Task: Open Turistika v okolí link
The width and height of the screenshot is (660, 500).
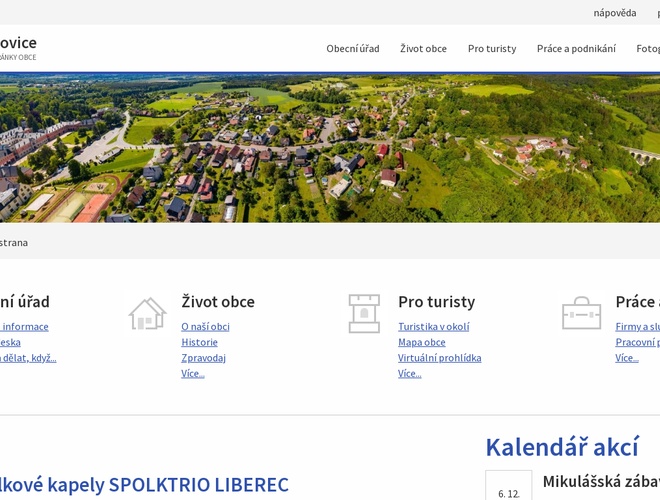Action: [x=433, y=326]
